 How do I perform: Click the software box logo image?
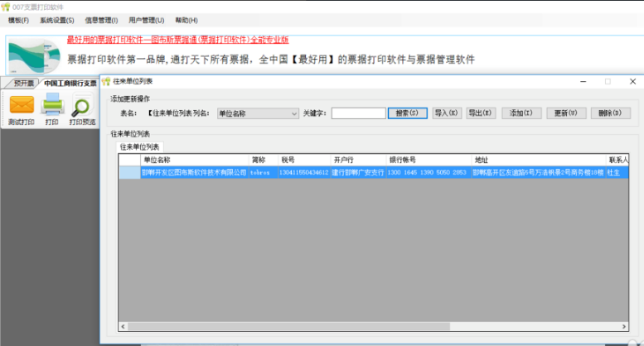click(35, 56)
